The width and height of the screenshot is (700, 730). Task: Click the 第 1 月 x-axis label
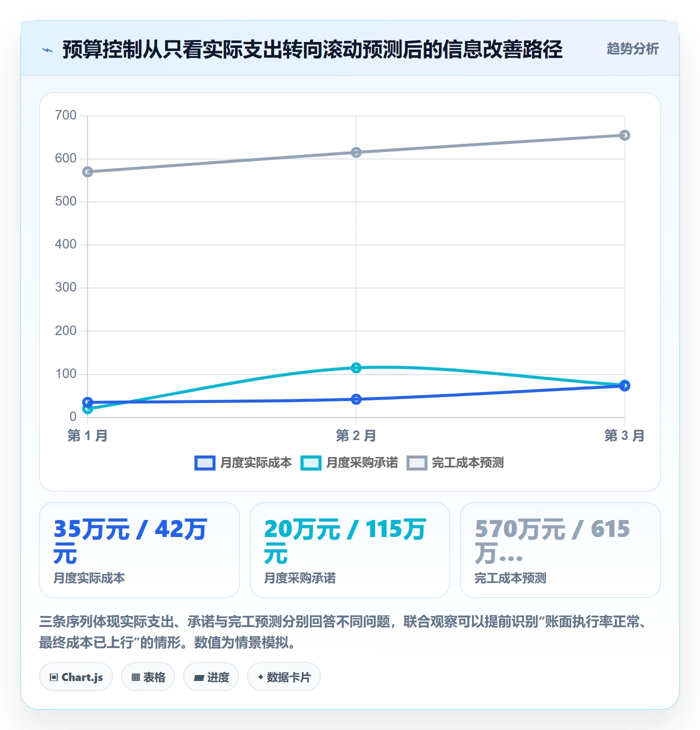(87, 436)
